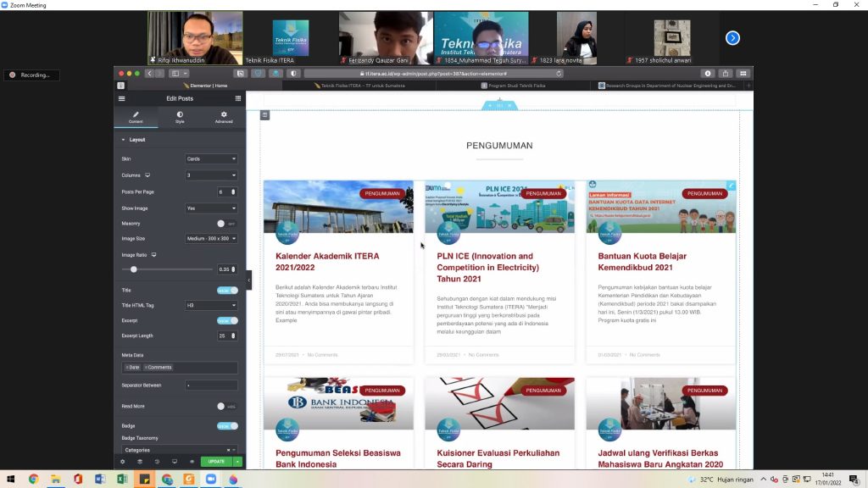Toggle the Safari sidebar button
868x488 pixels.
175,74
